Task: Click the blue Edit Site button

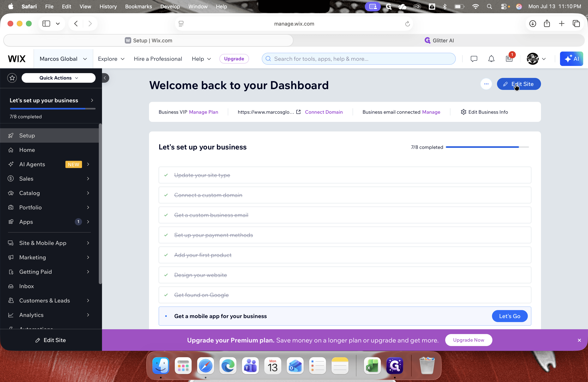Action: click(x=519, y=84)
